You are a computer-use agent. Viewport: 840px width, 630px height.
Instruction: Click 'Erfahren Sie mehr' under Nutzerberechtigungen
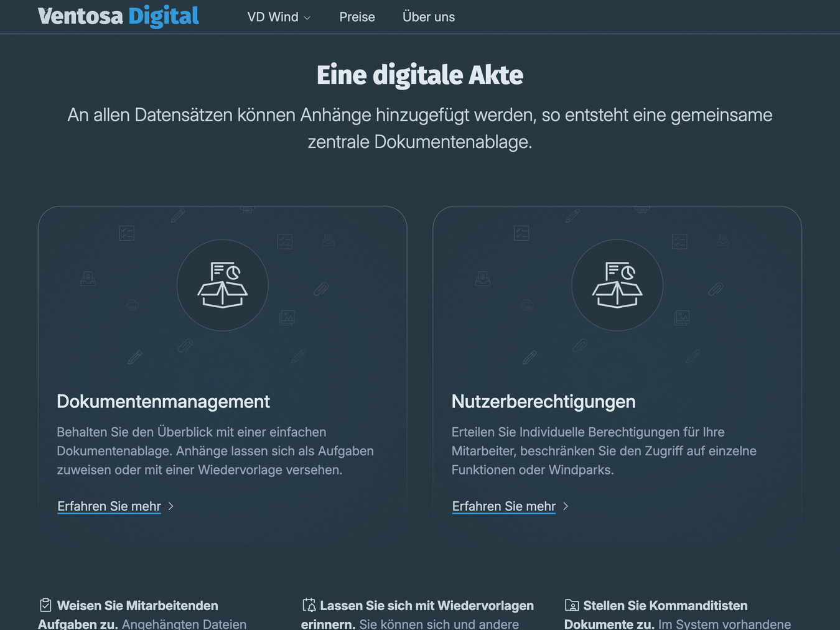(504, 506)
